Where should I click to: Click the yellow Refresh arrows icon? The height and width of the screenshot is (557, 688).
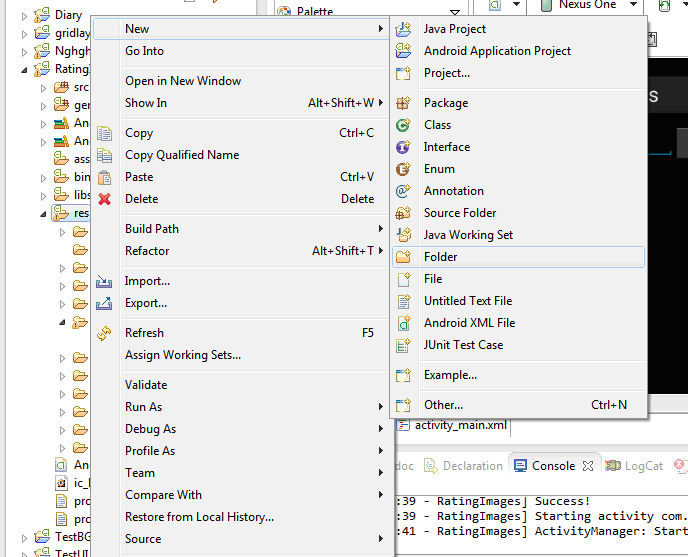tap(104, 334)
